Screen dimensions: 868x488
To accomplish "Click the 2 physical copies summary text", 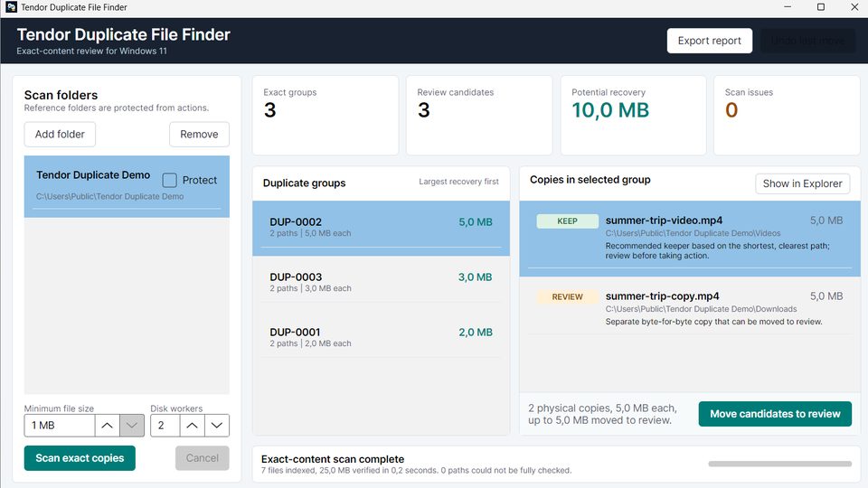I will (602, 414).
